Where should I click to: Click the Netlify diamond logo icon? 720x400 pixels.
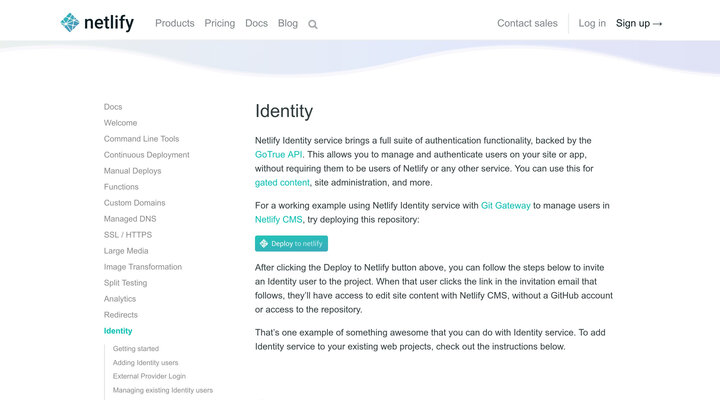(70, 23)
